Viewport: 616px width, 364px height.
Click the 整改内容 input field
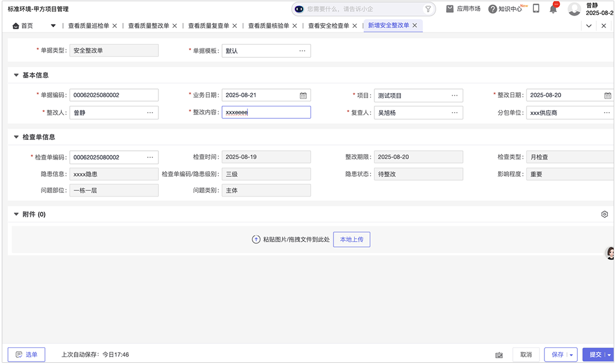coord(266,113)
